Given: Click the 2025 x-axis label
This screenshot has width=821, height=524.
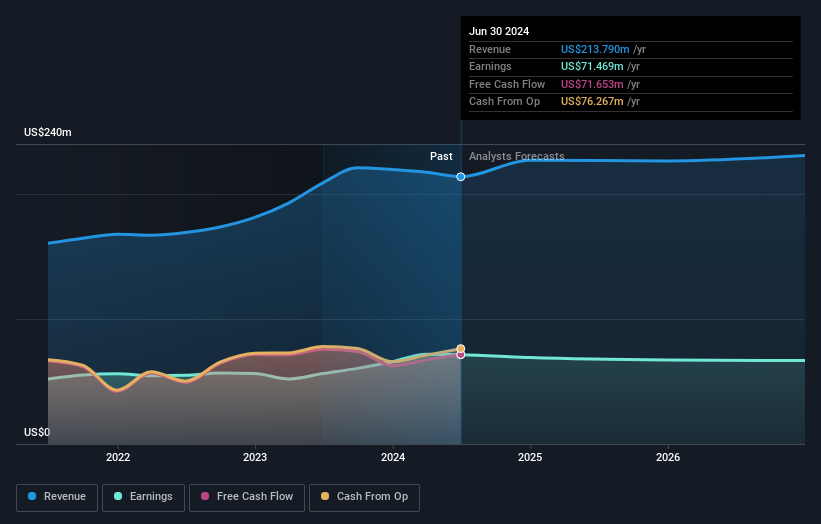Looking at the screenshot, I should tap(530, 457).
